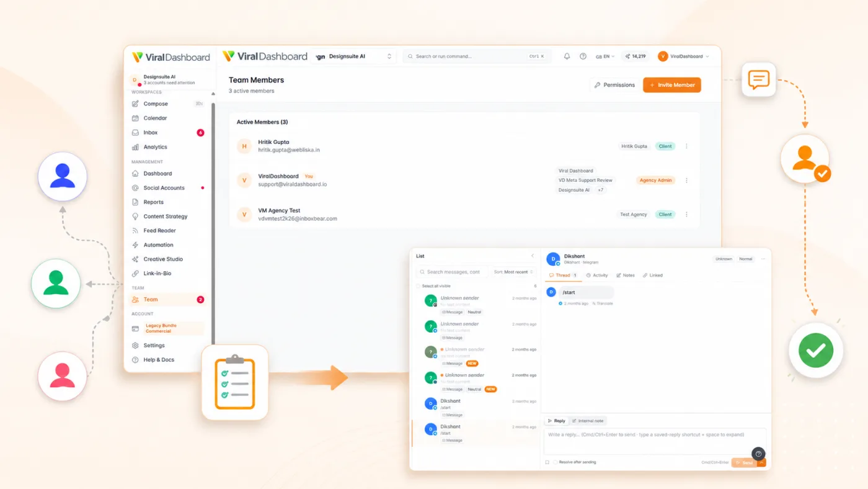Select the Reply composer tab
The image size is (868, 489).
click(557, 421)
